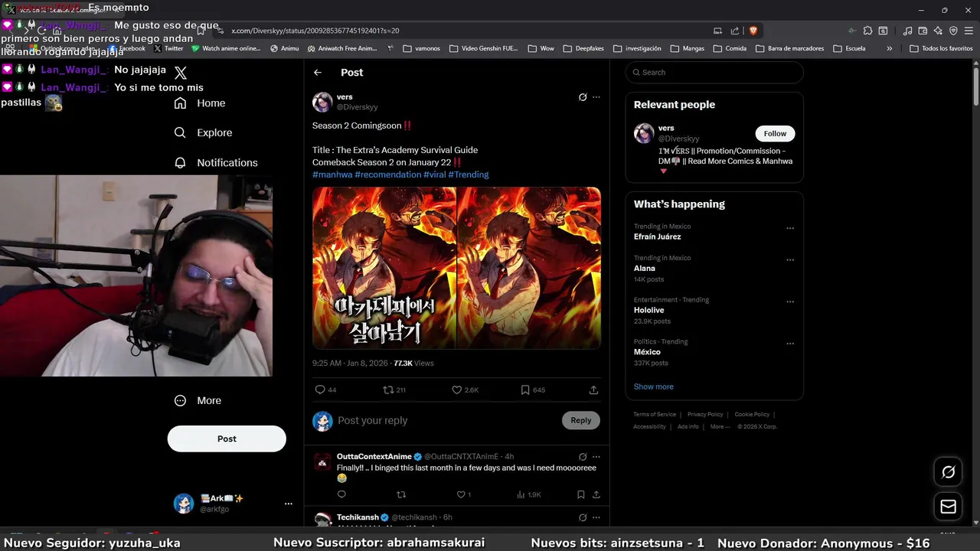
Task: Open Grok icon on vers post
Action: tap(583, 97)
